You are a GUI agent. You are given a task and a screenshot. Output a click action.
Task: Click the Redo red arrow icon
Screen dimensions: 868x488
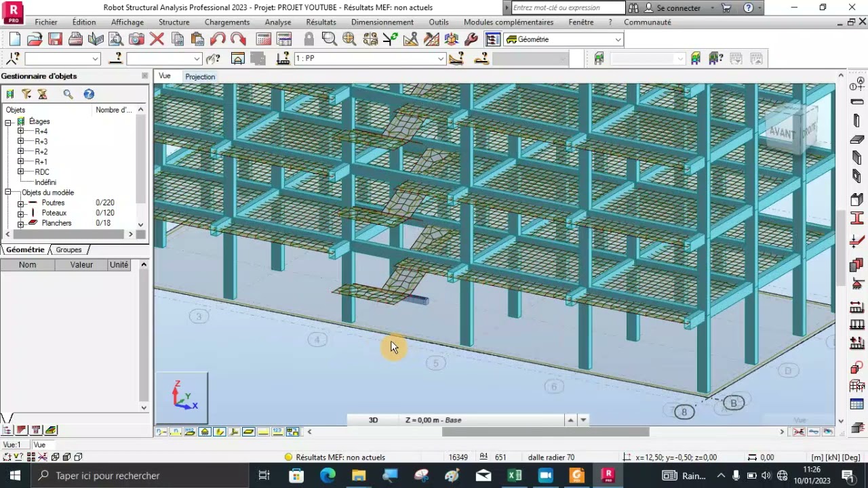(238, 39)
